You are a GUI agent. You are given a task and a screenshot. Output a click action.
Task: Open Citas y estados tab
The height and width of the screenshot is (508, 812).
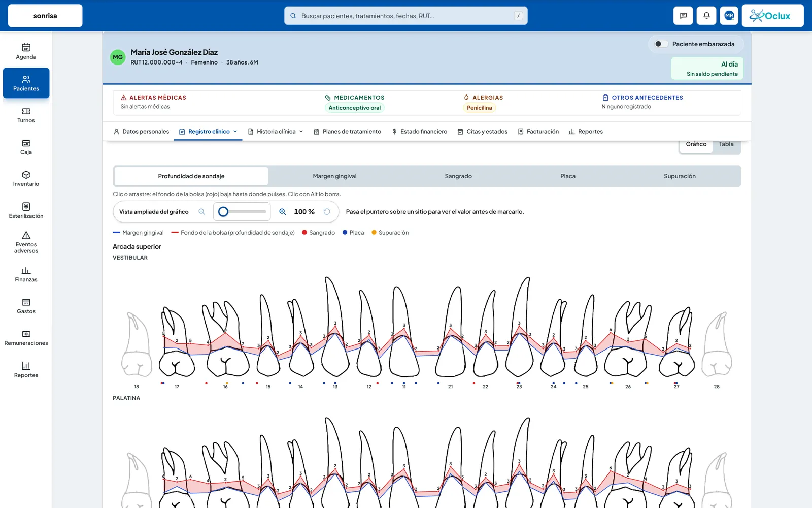pyautogui.click(x=483, y=132)
